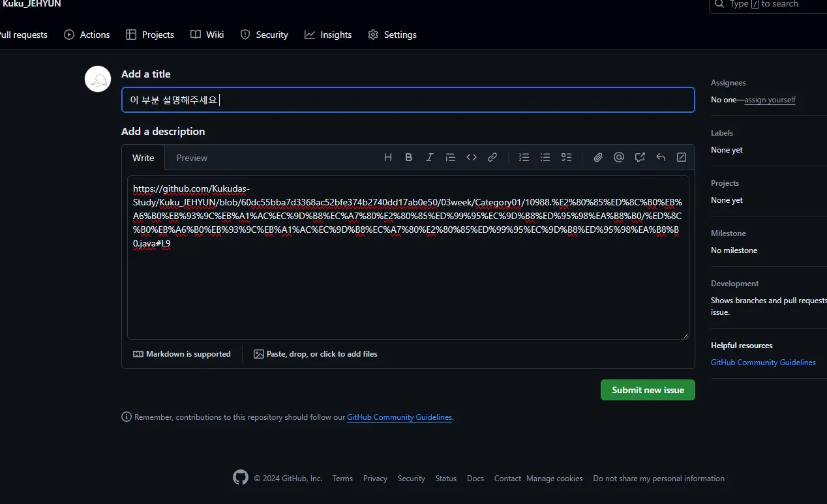This screenshot has width=827, height=504.
Task: Click the 'Add a title' label
Action: coord(146,74)
